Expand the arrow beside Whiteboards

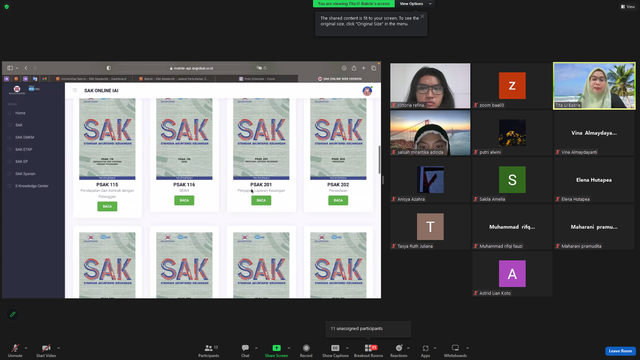click(467, 348)
